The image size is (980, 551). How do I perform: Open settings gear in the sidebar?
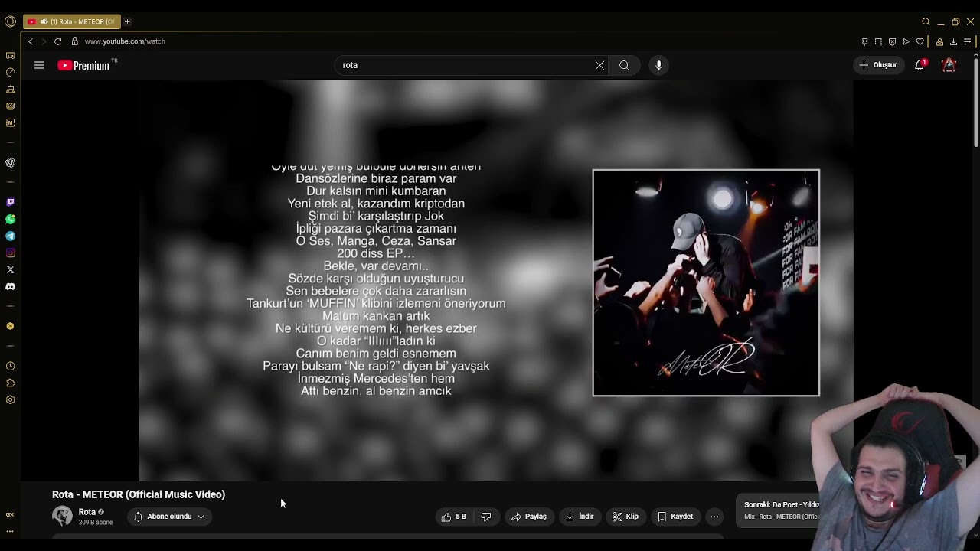point(10,399)
